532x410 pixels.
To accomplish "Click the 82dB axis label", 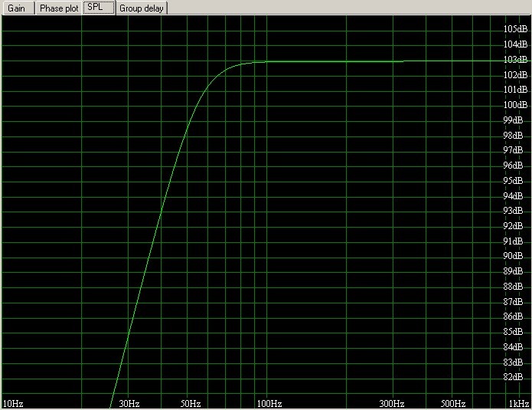I will tap(513, 377).
